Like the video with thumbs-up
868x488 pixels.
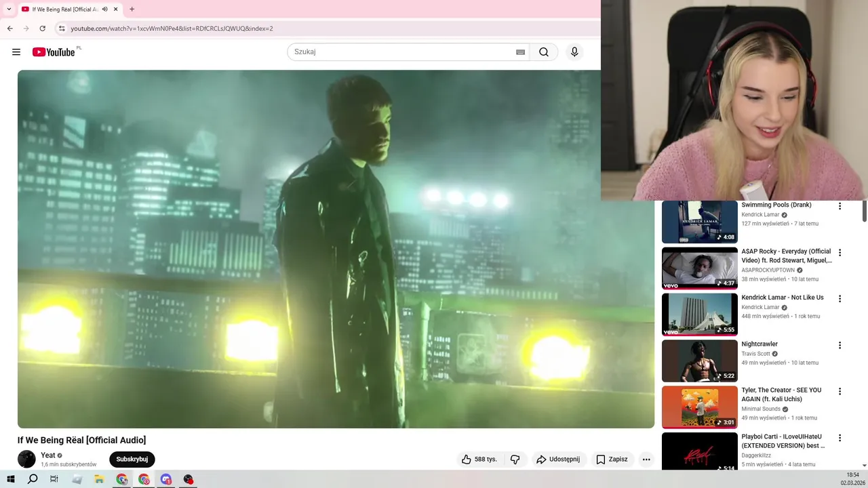point(479,460)
